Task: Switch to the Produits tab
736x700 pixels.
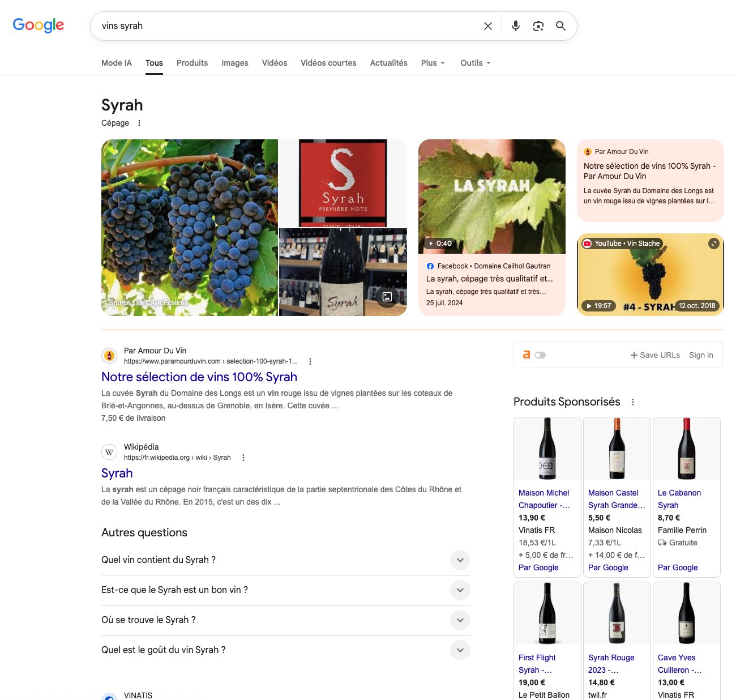Action: 192,63
